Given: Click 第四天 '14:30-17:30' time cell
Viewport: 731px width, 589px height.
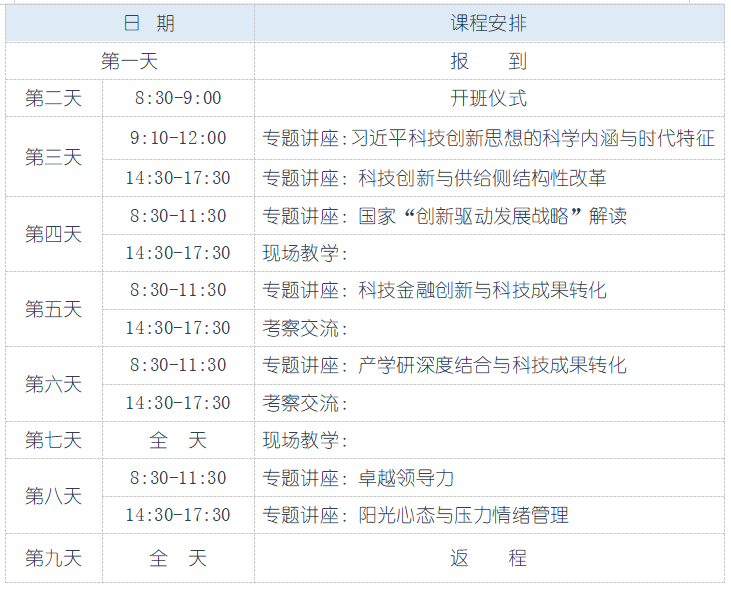Looking at the screenshot, I should coord(179,253).
